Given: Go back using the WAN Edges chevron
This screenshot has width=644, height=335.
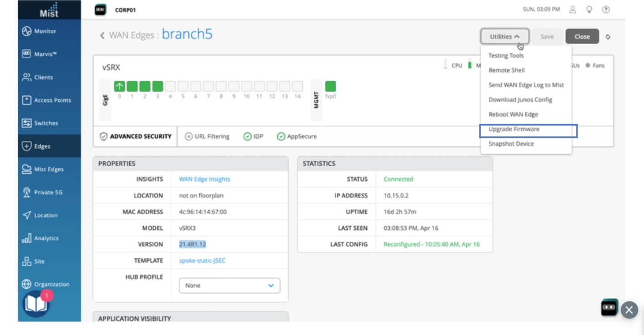Looking at the screenshot, I should coord(102,36).
